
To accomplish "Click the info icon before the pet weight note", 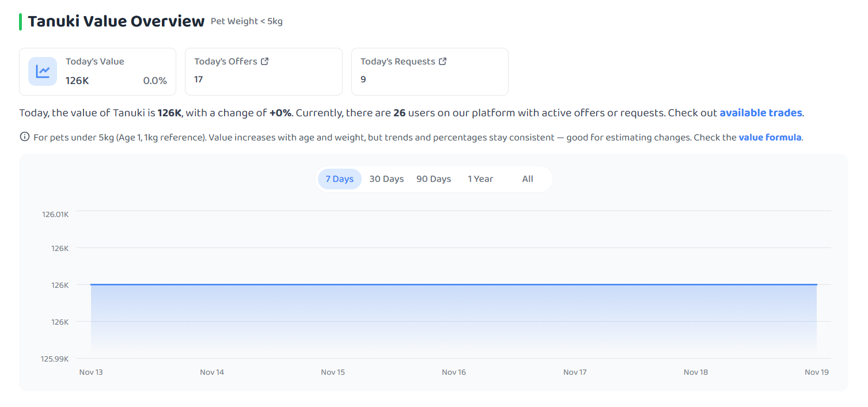I will pyautogui.click(x=25, y=137).
